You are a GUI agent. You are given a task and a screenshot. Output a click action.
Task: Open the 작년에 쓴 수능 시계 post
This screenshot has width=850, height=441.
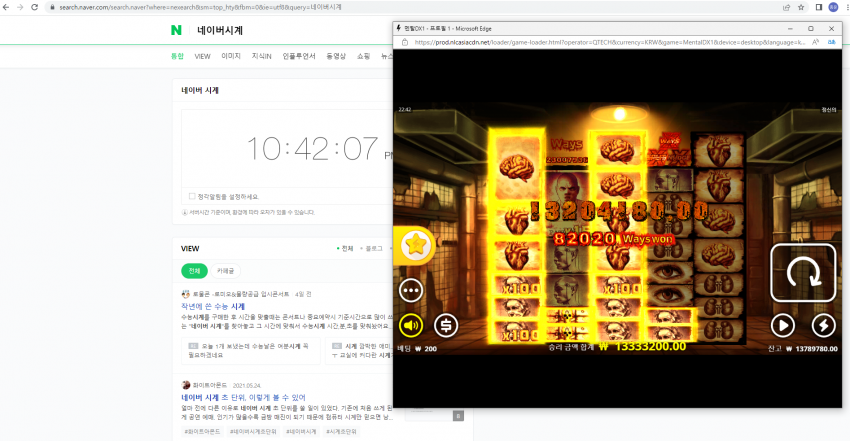point(212,307)
